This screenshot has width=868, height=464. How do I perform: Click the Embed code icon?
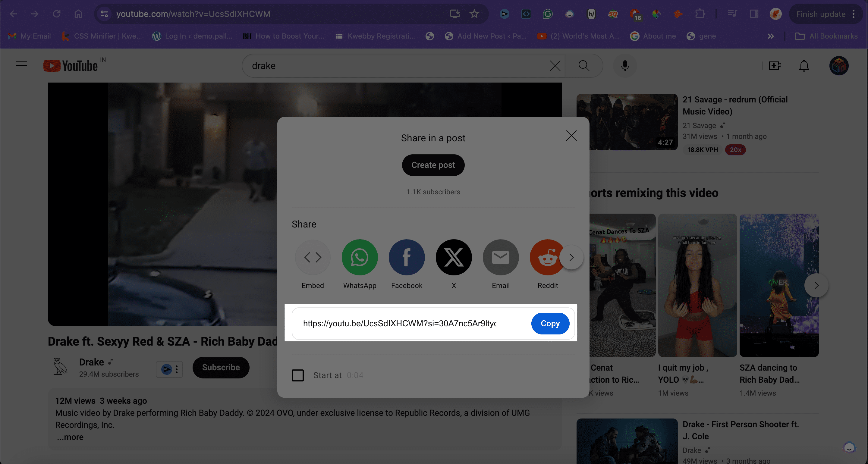tap(312, 257)
